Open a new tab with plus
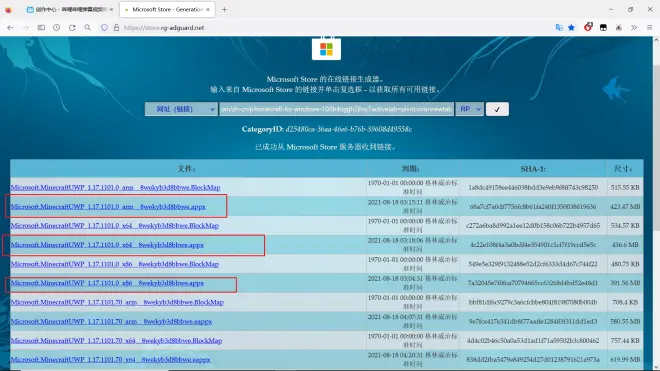 click(x=224, y=9)
